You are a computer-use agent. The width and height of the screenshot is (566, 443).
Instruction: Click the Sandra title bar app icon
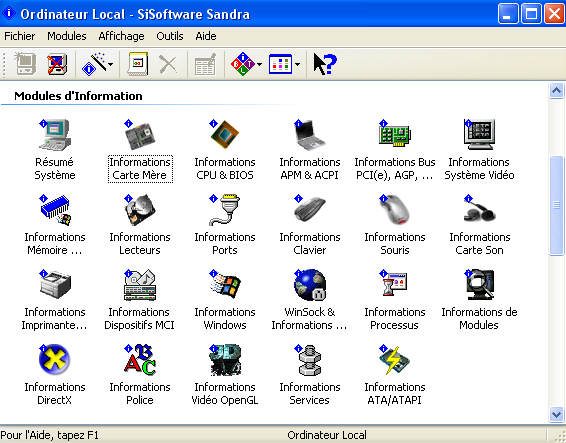coord(9,14)
